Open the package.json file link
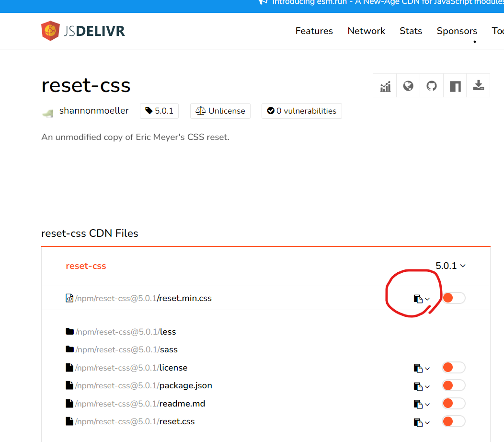The height and width of the screenshot is (442, 504). click(x=144, y=385)
